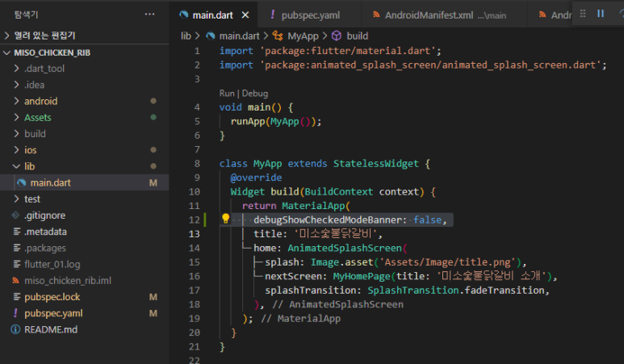
Task: Click the MyApp breadcrumb segment
Action: (303, 36)
